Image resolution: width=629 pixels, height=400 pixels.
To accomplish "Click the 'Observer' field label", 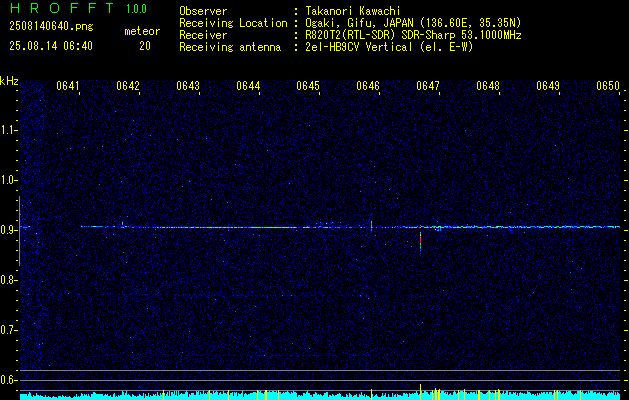I will 203,11.
